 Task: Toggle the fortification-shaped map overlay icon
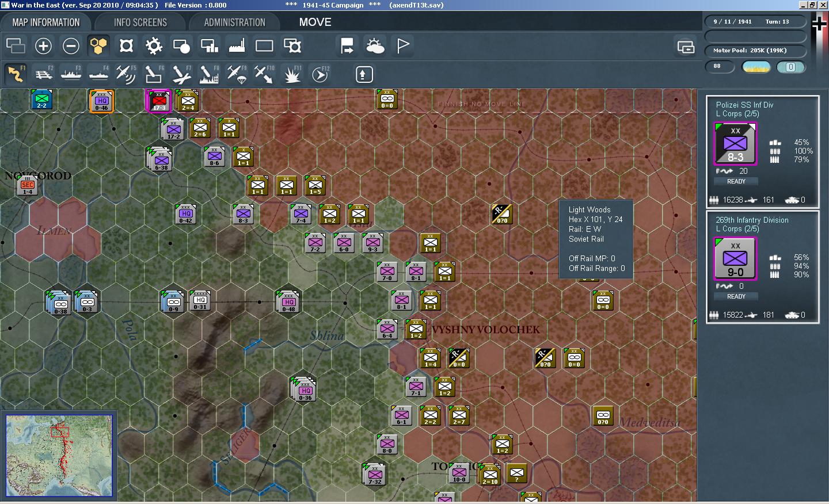pyautogui.click(x=126, y=45)
